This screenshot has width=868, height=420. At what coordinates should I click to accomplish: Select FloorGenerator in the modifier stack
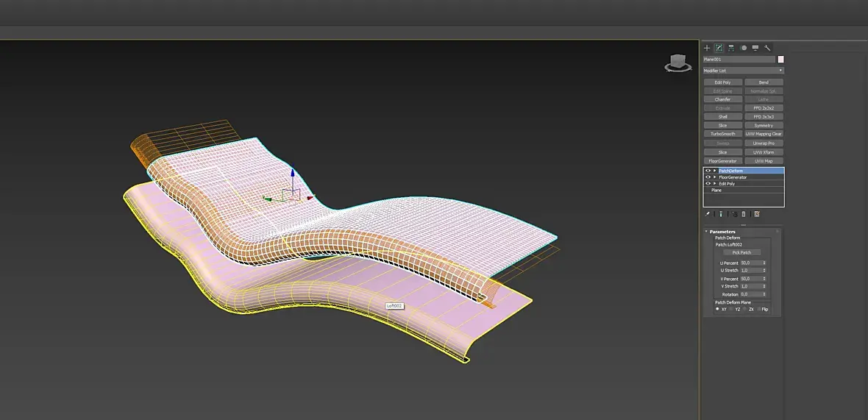click(x=733, y=177)
